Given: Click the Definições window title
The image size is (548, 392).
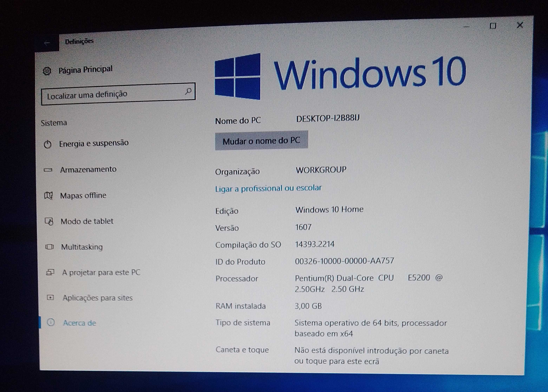Looking at the screenshot, I should [x=79, y=41].
